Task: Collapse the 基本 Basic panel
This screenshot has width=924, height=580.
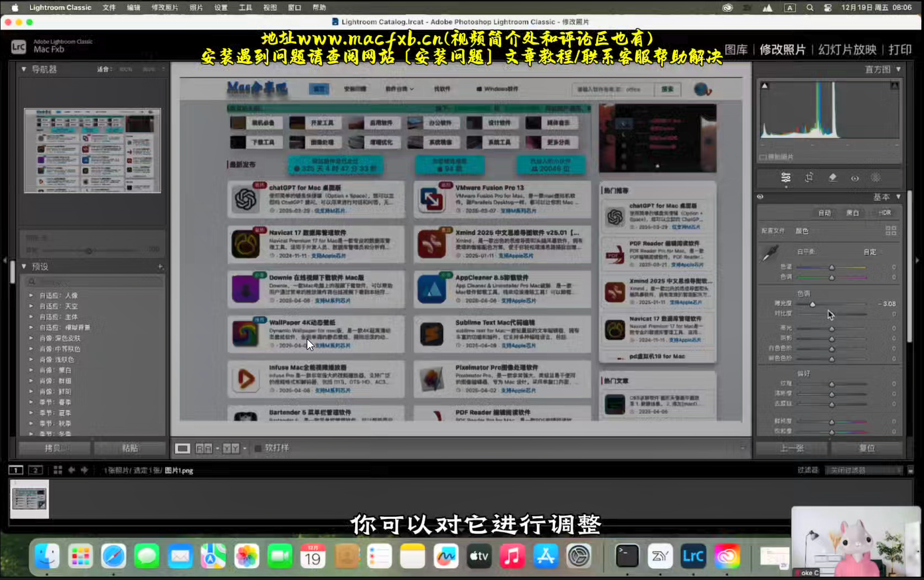Action: pos(898,197)
